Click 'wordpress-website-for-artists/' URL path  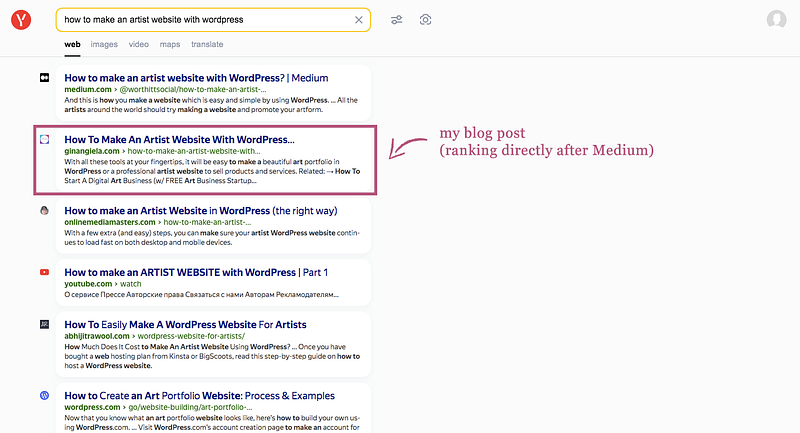(x=191, y=336)
